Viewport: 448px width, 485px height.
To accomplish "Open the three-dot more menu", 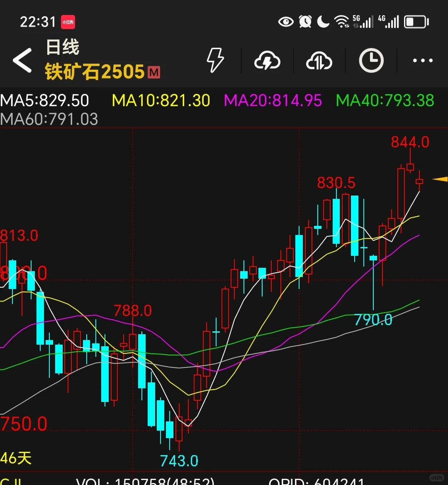I will [x=423, y=60].
